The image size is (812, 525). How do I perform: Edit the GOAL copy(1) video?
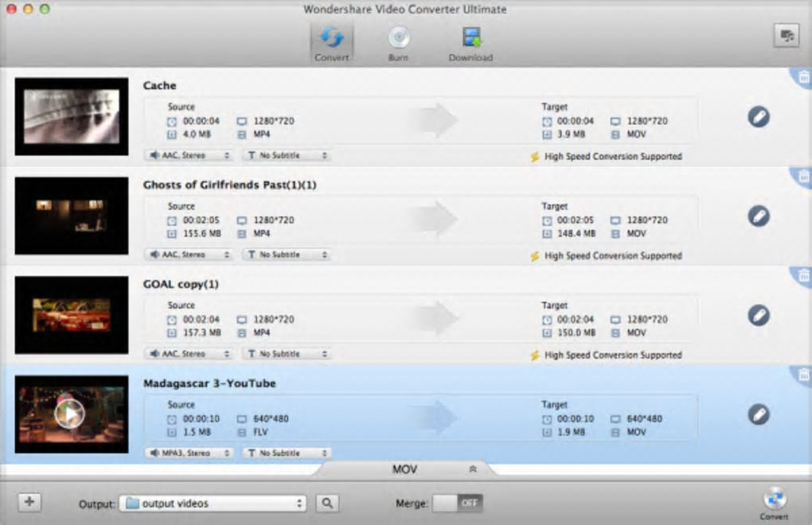(759, 315)
